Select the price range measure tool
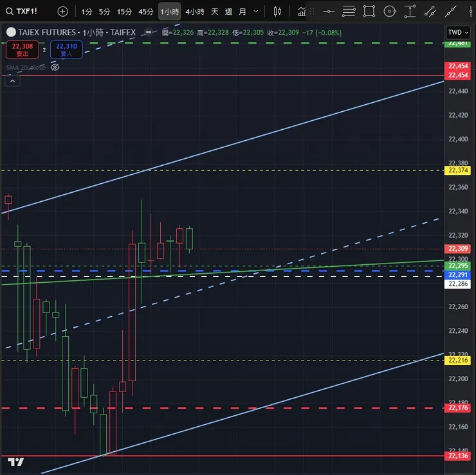This screenshot has width=476, height=475. pos(410,12)
